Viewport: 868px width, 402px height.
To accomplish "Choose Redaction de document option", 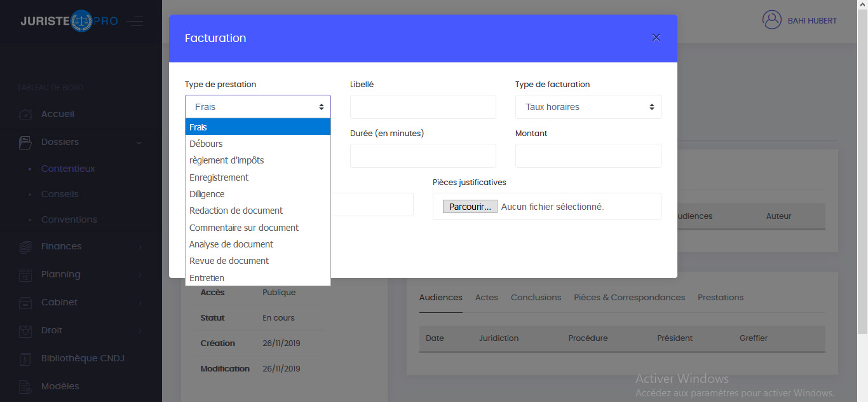I will [x=236, y=211].
